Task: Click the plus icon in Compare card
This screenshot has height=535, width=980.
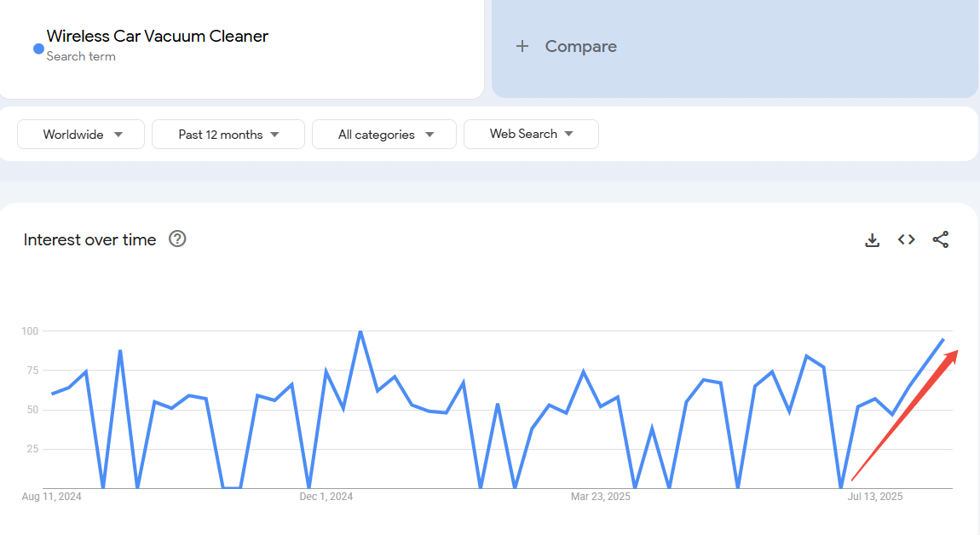Action: [522, 46]
